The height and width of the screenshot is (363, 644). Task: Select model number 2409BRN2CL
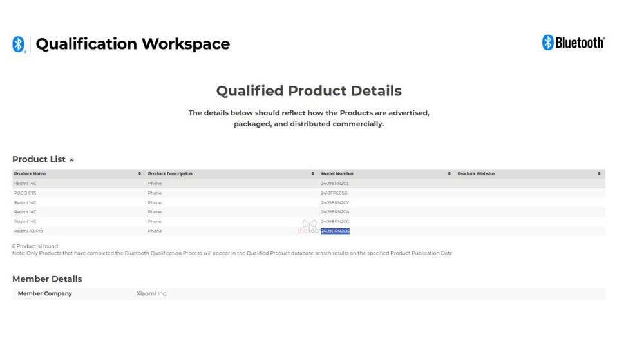[x=335, y=183]
